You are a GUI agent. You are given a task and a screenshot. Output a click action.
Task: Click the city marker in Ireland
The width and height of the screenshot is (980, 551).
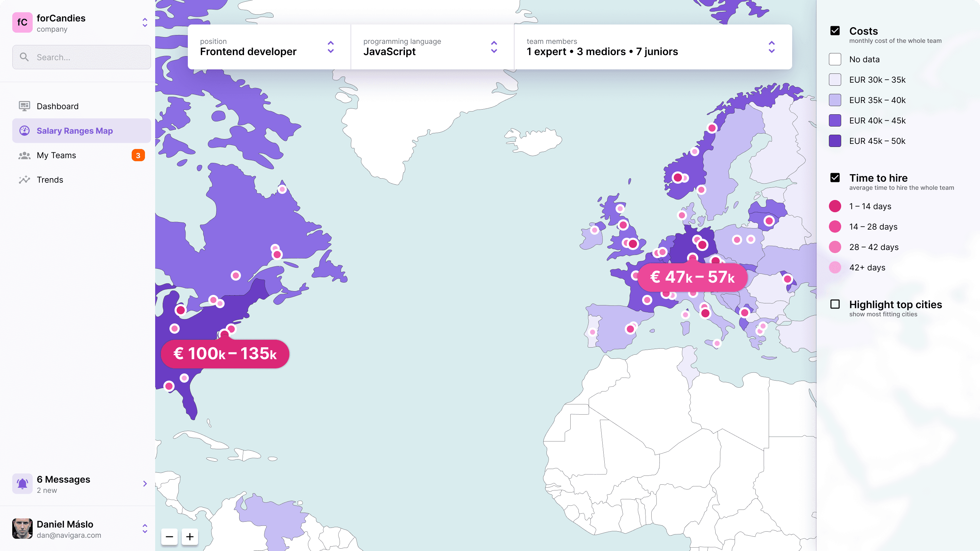click(x=594, y=230)
